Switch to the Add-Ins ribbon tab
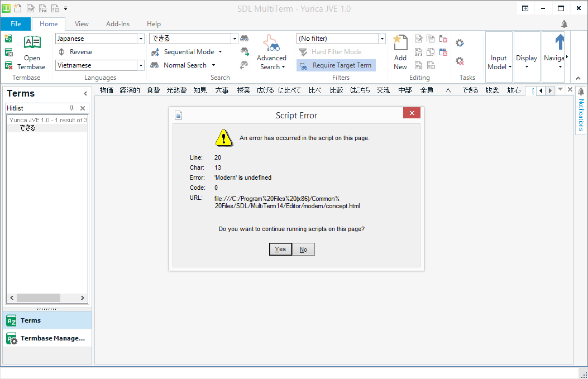Viewport: 588px width, 379px height. point(118,24)
